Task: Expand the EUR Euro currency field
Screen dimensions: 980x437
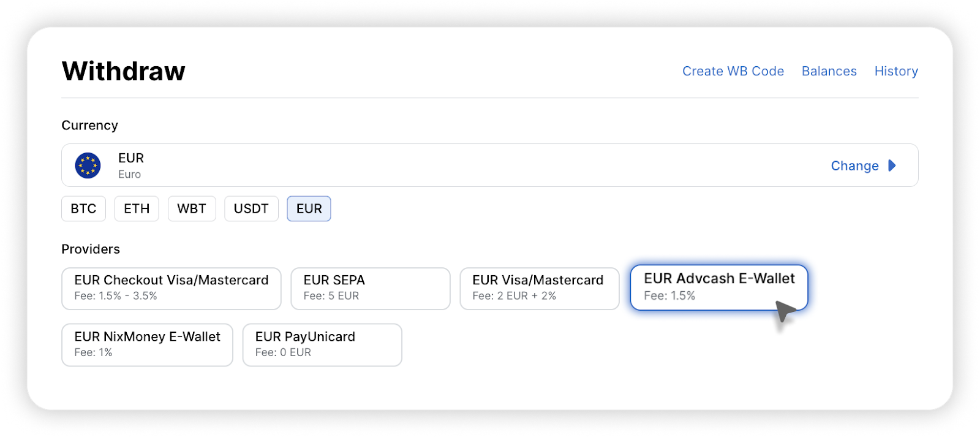Action: (x=490, y=165)
